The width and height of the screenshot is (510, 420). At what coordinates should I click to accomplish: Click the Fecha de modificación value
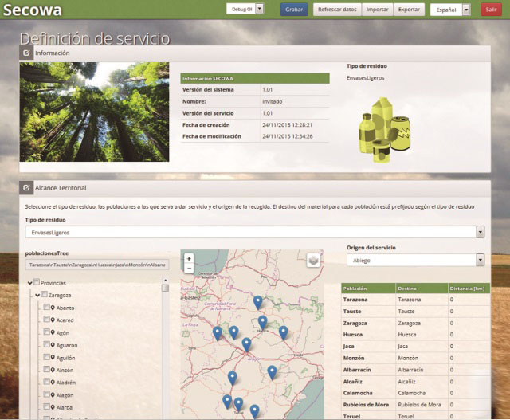tap(287, 136)
